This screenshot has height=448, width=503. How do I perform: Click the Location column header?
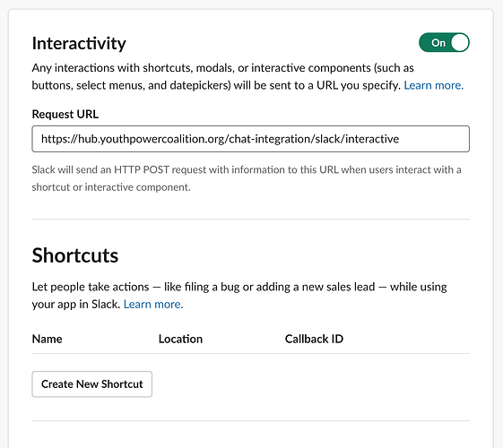click(x=180, y=339)
